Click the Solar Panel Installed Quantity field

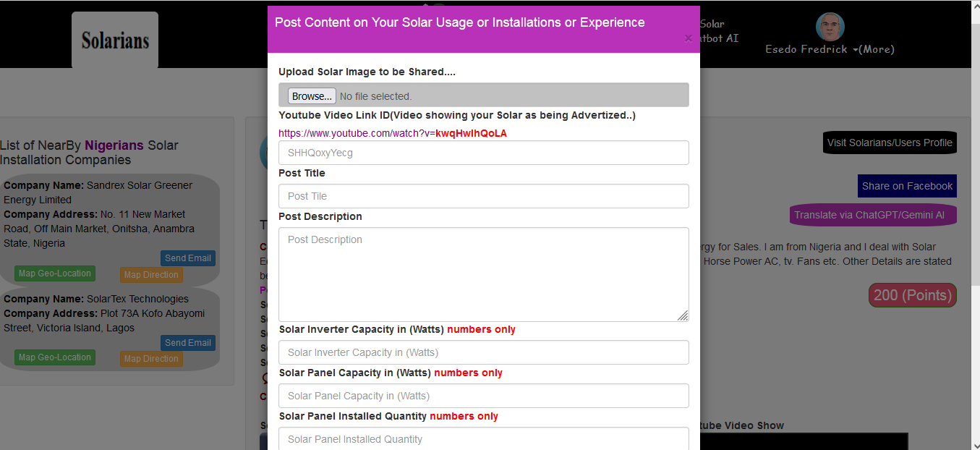pyautogui.click(x=483, y=438)
